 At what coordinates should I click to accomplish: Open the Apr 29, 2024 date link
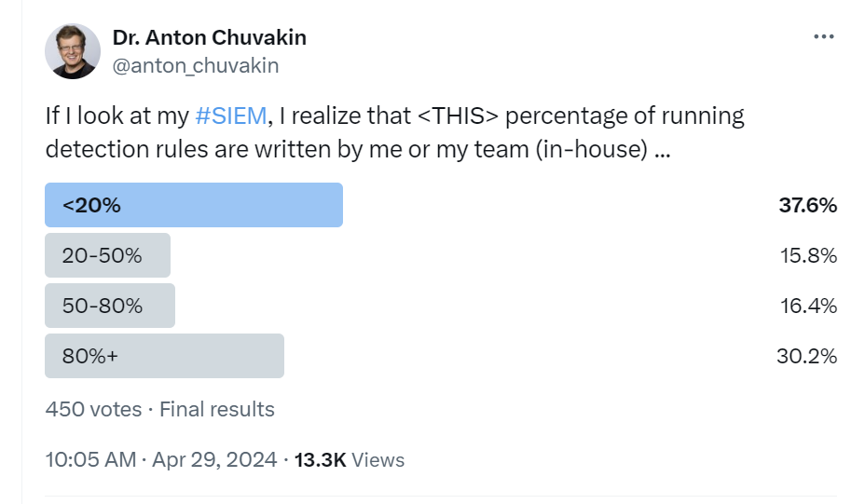coord(214,459)
